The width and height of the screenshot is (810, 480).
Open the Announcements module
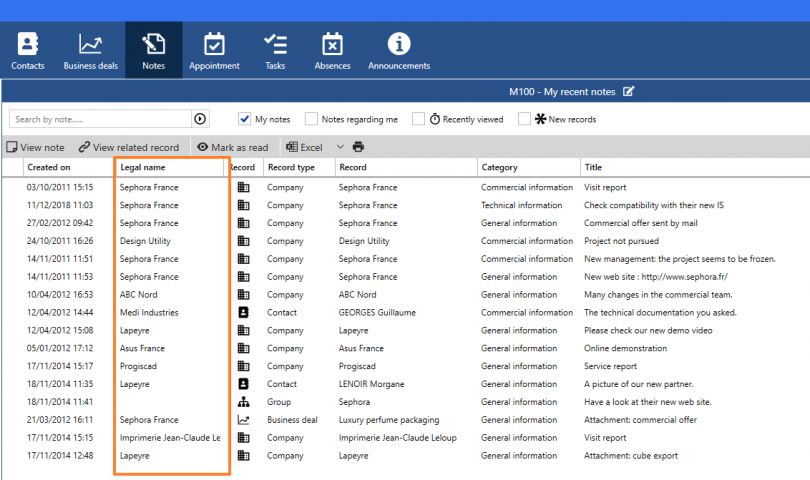[399, 51]
